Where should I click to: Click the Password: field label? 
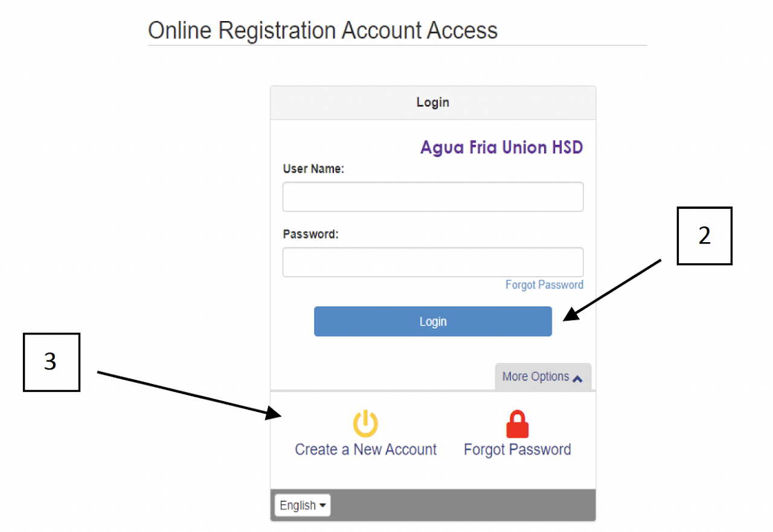pos(310,234)
